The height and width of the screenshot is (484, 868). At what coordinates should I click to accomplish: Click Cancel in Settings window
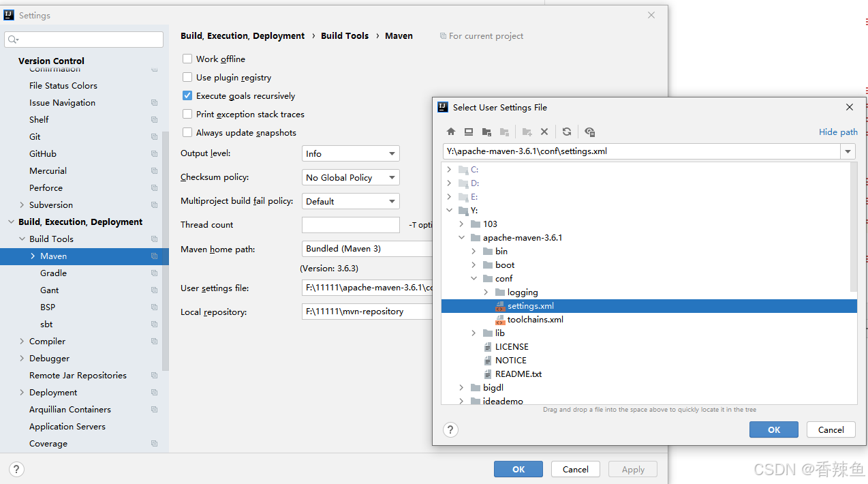[576, 469]
